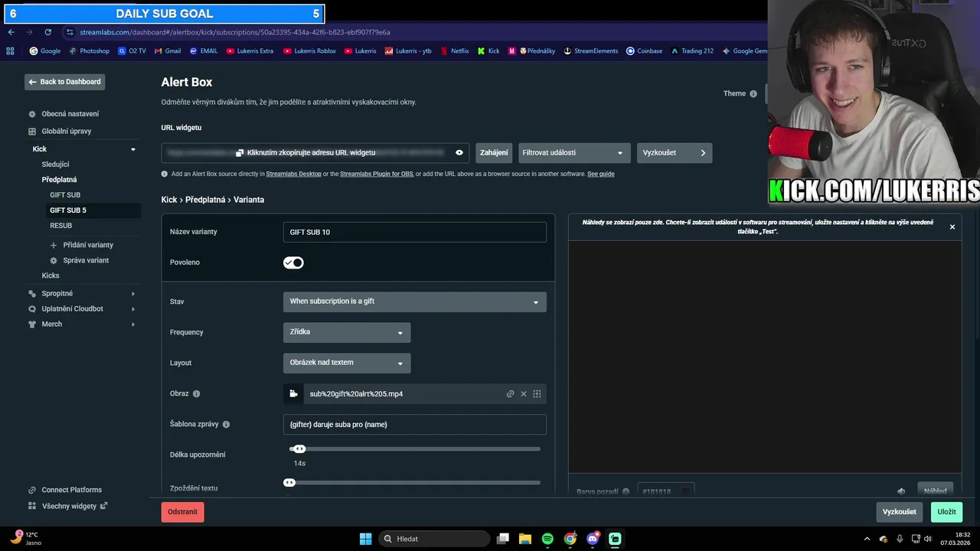
Task: Click the plus icon for Přidání varianty
Action: click(x=54, y=245)
